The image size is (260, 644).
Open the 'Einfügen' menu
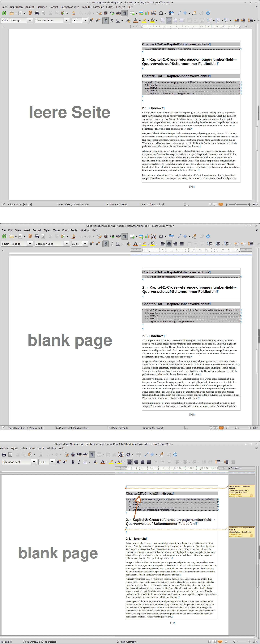pos(42,7)
